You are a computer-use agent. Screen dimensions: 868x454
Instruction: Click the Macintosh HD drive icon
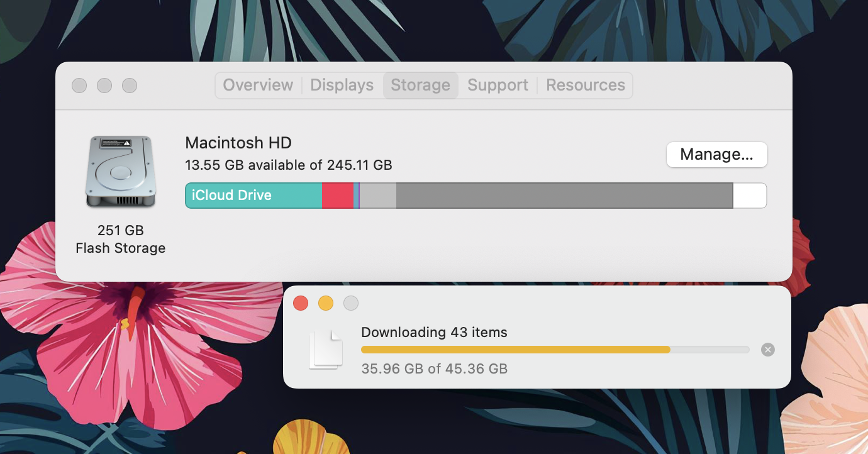pyautogui.click(x=120, y=171)
